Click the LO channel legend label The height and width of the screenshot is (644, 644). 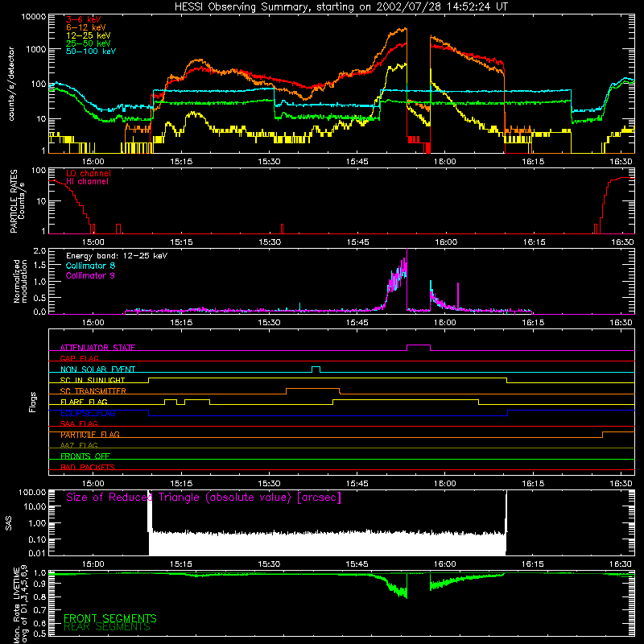click(89, 173)
